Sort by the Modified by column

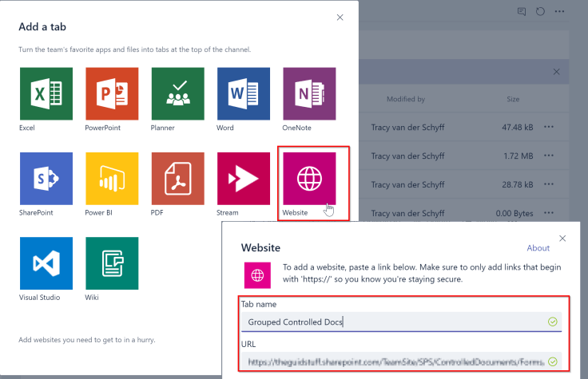[406, 100]
